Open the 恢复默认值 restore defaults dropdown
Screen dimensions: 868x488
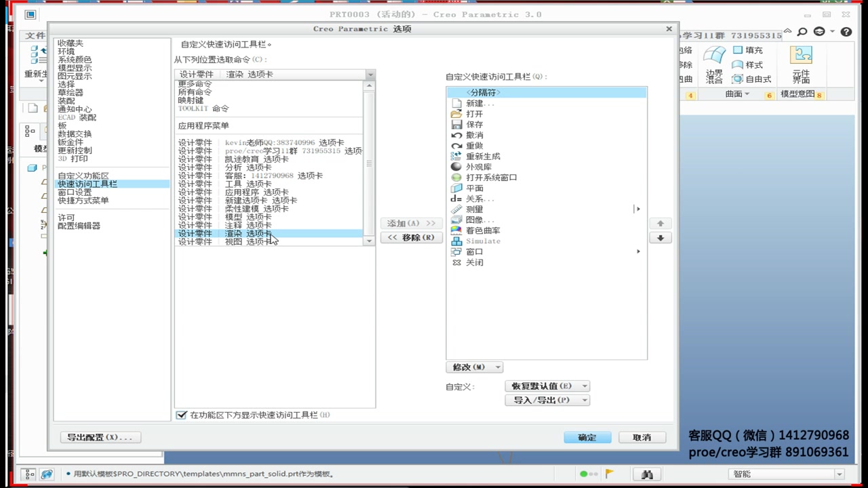[547, 386]
